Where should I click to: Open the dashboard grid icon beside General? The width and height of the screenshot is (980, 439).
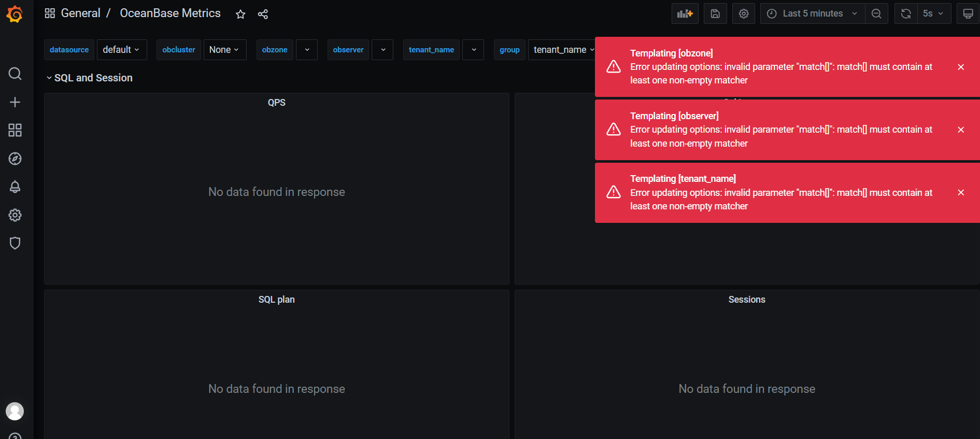click(x=50, y=13)
